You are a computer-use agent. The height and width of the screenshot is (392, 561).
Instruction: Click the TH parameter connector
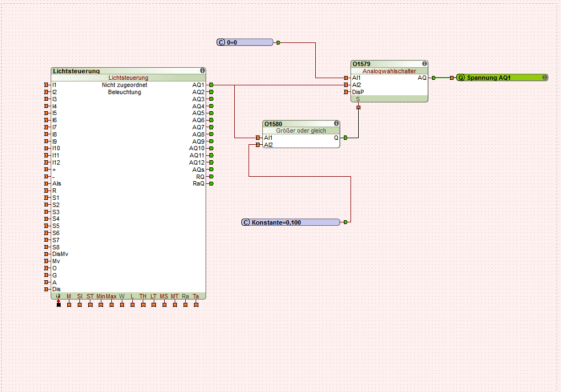tap(143, 305)
